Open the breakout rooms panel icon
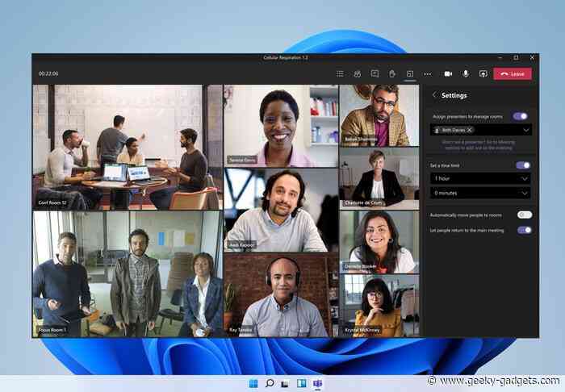 pos(410,73)
